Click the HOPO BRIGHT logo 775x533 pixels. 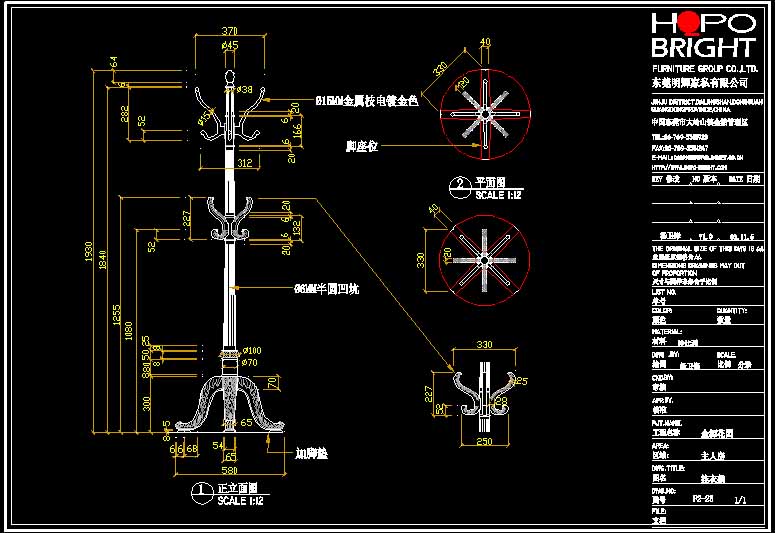coord(704,35)
